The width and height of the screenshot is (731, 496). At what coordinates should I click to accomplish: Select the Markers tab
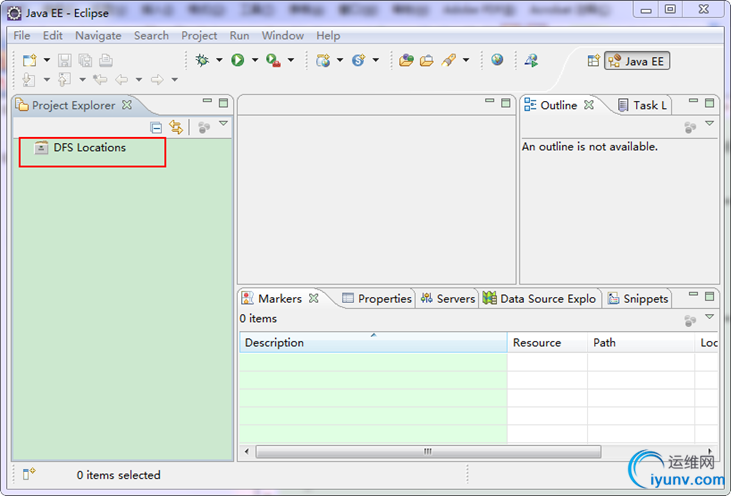tap(280, 298)
